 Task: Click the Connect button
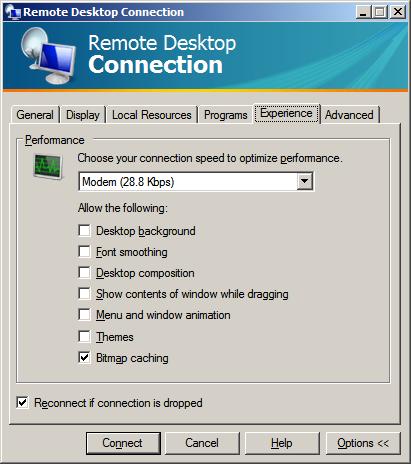(123, 443)
